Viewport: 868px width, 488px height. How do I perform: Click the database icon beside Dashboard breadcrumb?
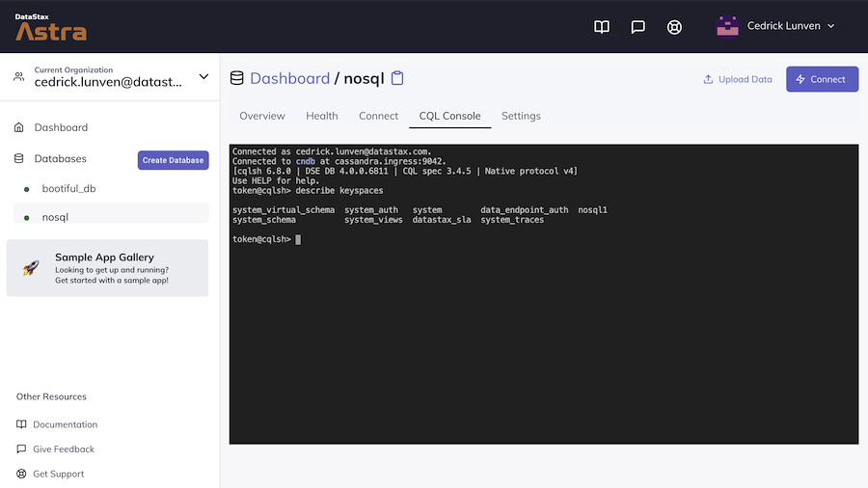pyautogui.click(x=237, y=78)
